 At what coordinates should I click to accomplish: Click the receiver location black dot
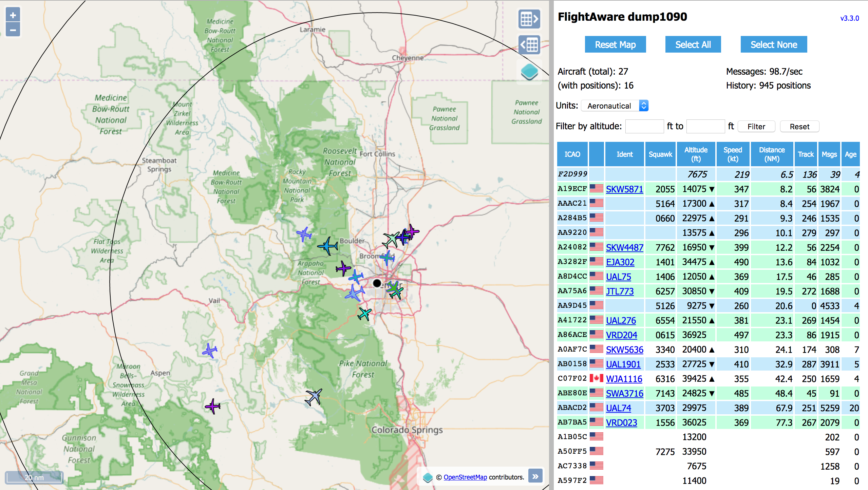coord(377,283)
